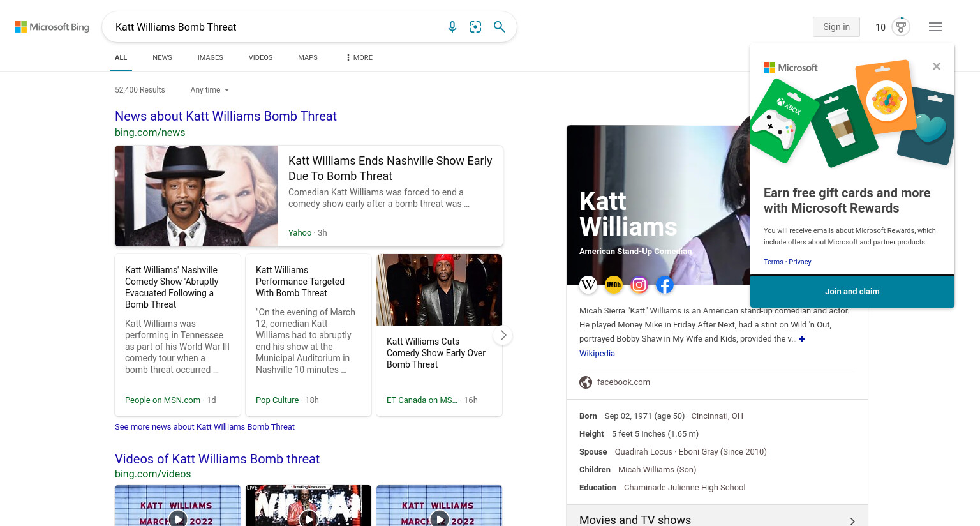Screen dimensions: 980x526
Task: Click the ET Canada article photo
Action: (x=439, y=290)
